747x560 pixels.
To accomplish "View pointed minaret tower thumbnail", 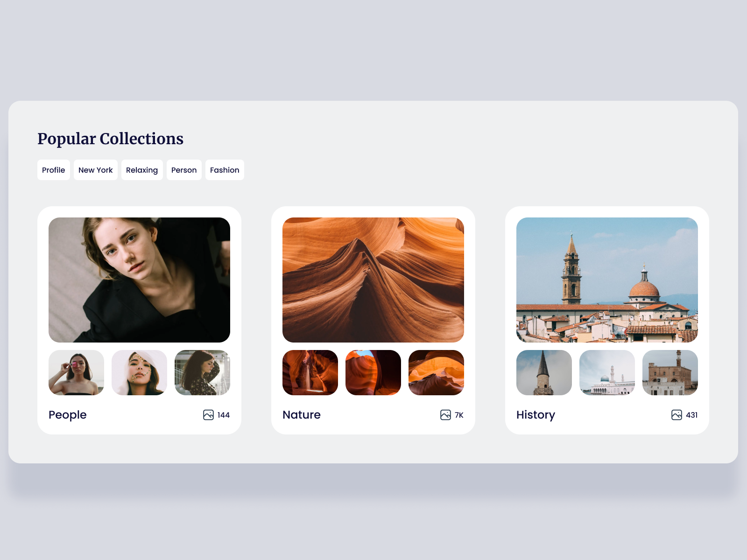I will (x=544, y=372).
